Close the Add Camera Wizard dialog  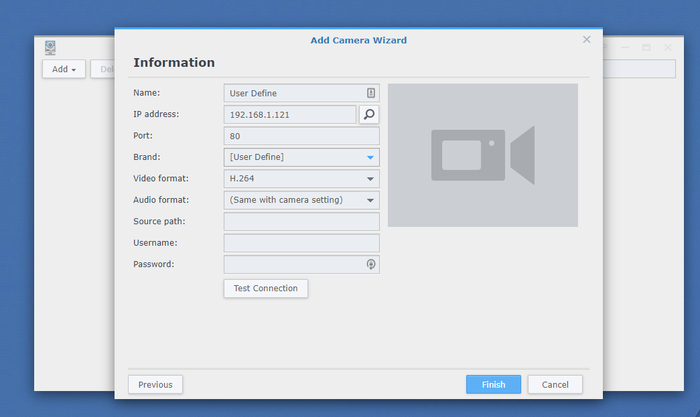click(x=586, y=40)
